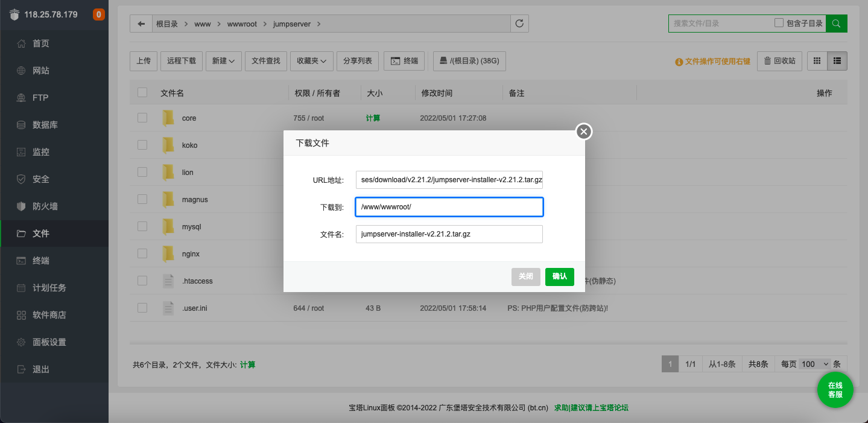Click the database icon beside 数据库
Screen dimensions: 868x423
click(x=21, y=125)
